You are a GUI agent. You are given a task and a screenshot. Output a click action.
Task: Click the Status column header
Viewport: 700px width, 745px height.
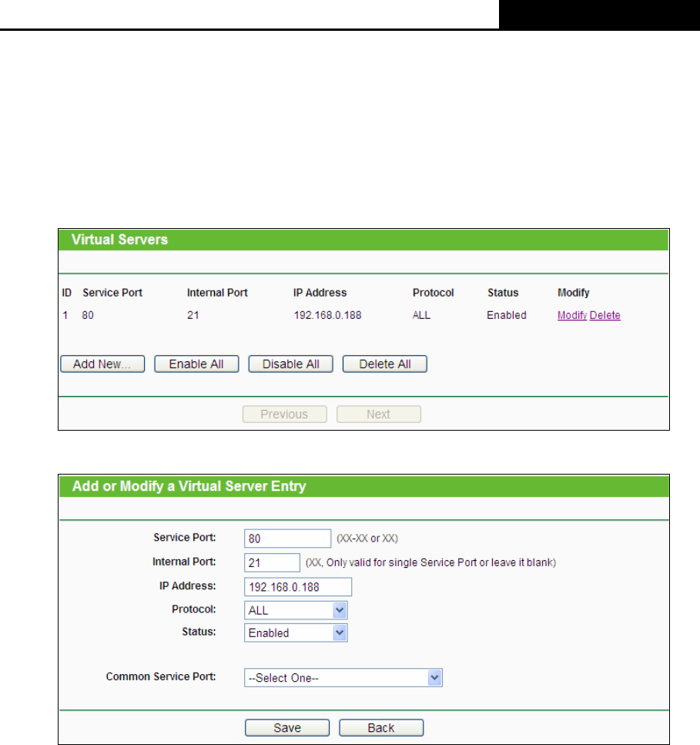[x=503, y=293]
